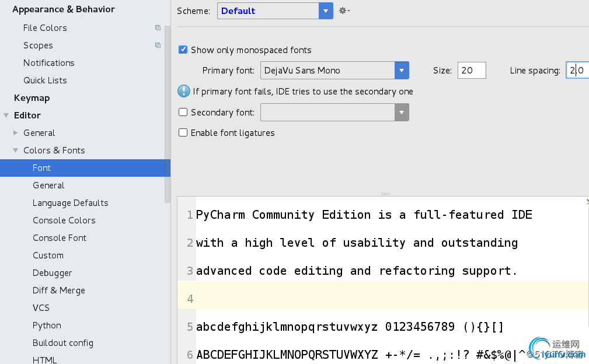This screenshot has height=364, width=589.
Task: Open Diff & Merge color settings
Action: (59, 290)
